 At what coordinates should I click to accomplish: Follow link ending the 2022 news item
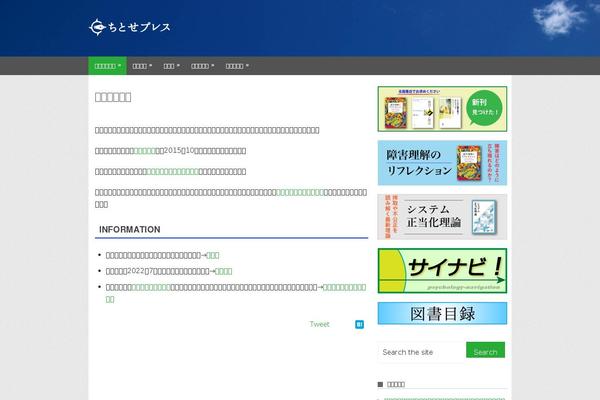(x=223, y=271)
